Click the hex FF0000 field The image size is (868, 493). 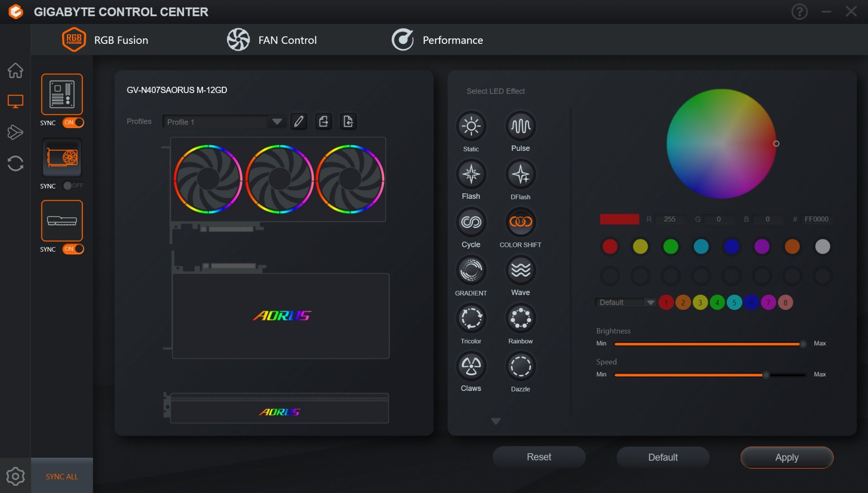816,219
